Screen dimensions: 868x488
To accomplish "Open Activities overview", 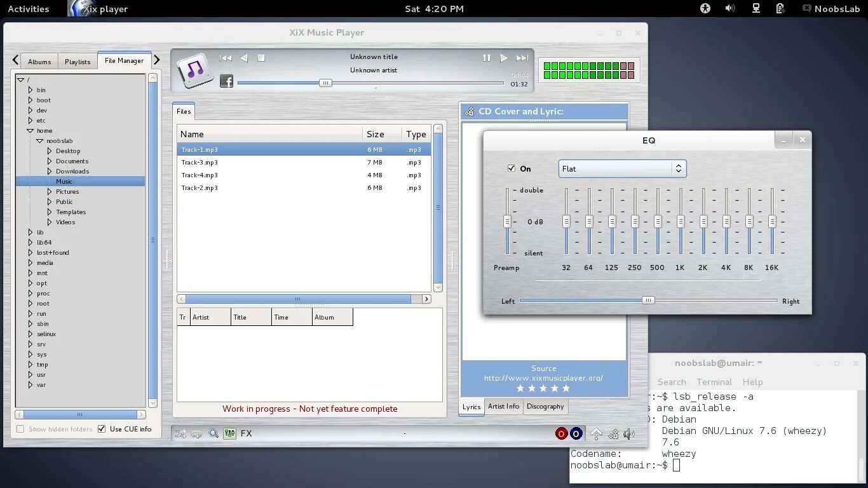I will pyautogui.click(x=28, y=9).
